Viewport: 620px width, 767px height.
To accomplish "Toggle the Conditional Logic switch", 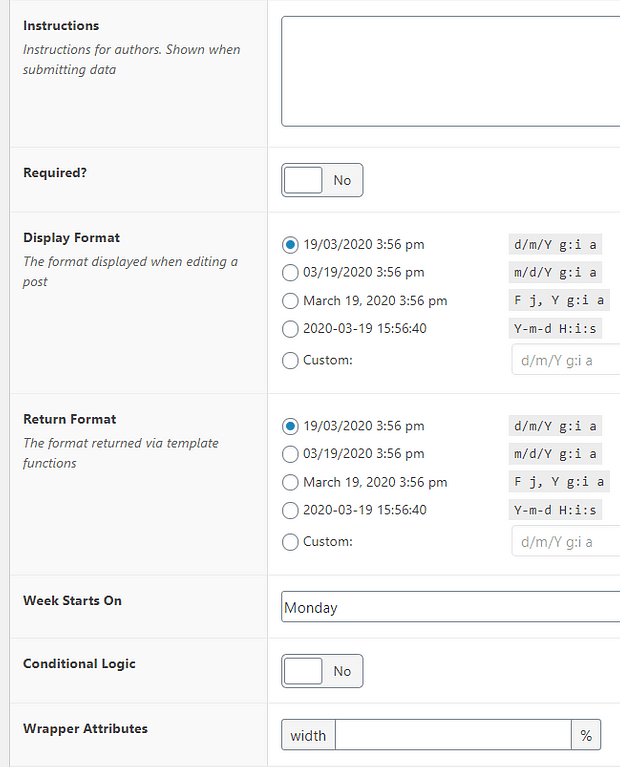I will (322, 671).
